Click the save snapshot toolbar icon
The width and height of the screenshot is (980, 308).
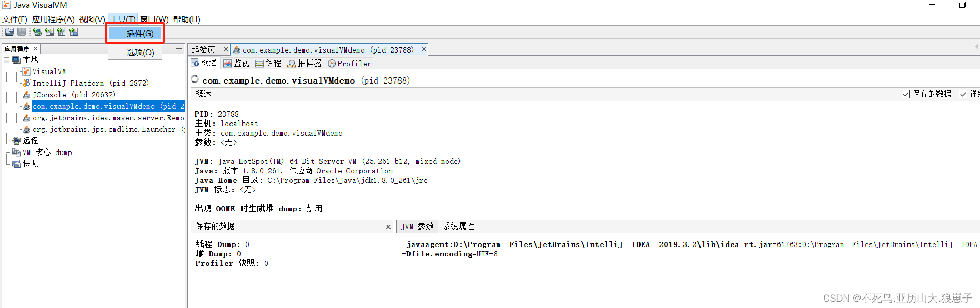(x=21, y=32)
